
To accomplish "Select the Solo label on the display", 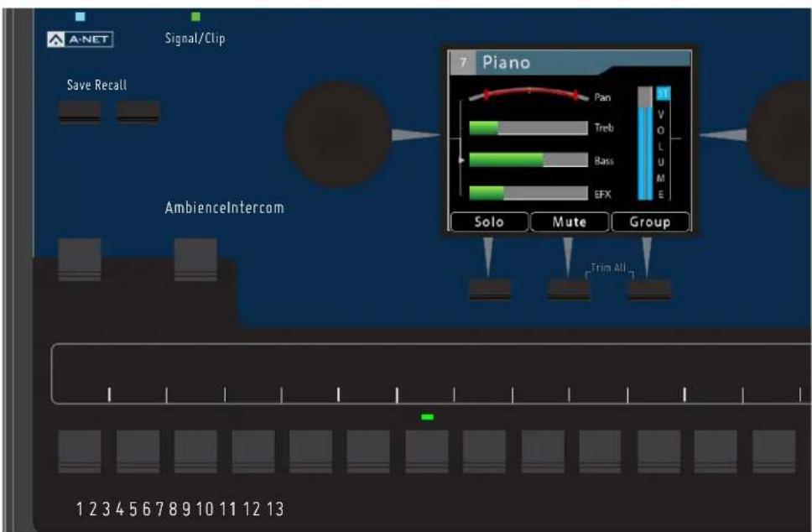I will coord(489,222).
